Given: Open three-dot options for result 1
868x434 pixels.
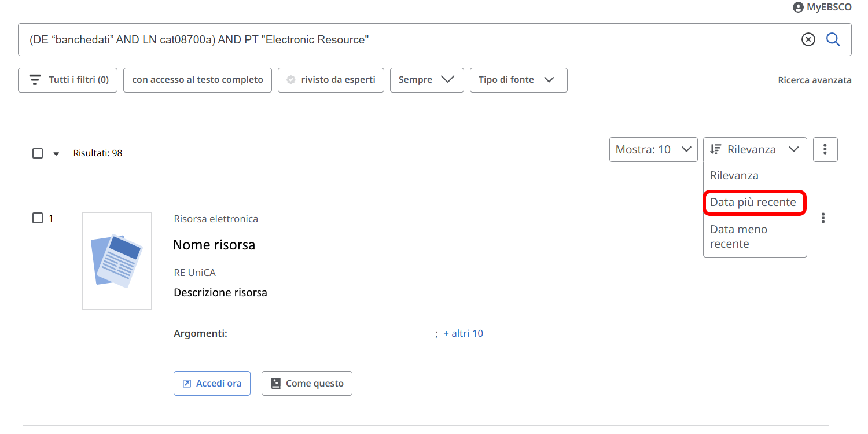Looking at the screenshot, I should pos(823,218).
